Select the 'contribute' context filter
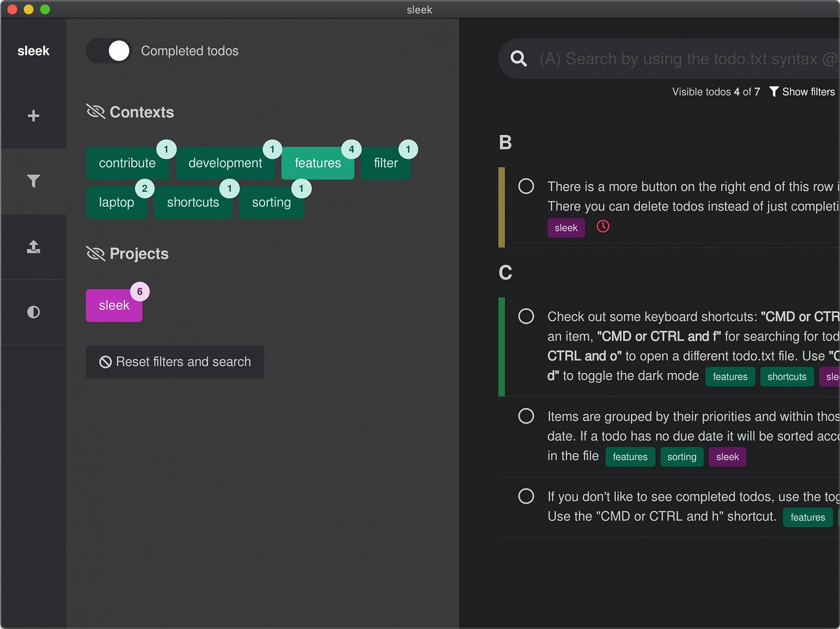Screen dimensions: 840x629 point(127,163)
